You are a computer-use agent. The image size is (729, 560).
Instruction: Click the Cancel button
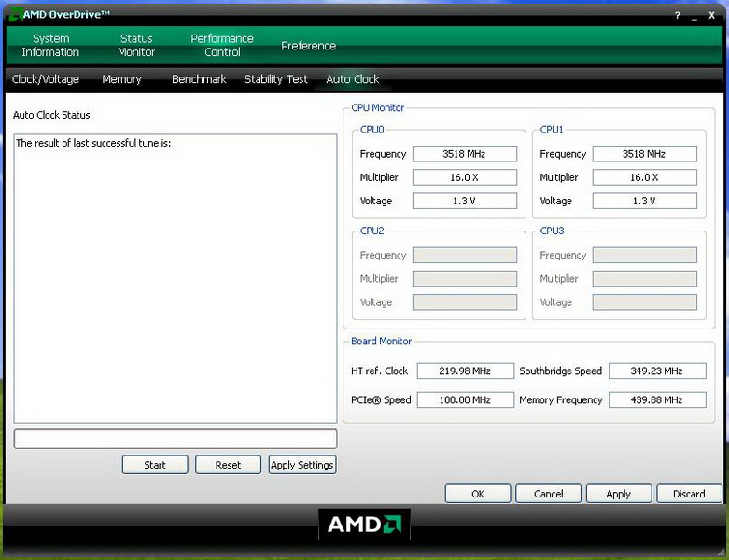point(548,494)
